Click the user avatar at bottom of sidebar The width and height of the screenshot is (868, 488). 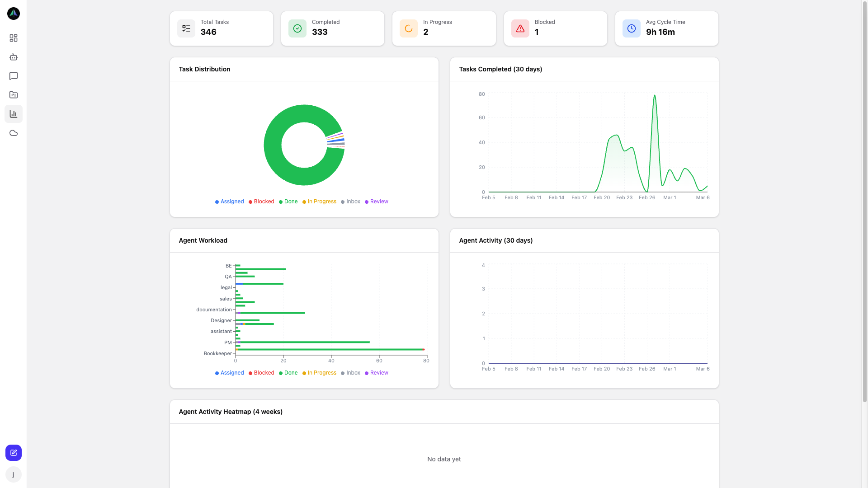pyautogui.click(x=13, y=474)
